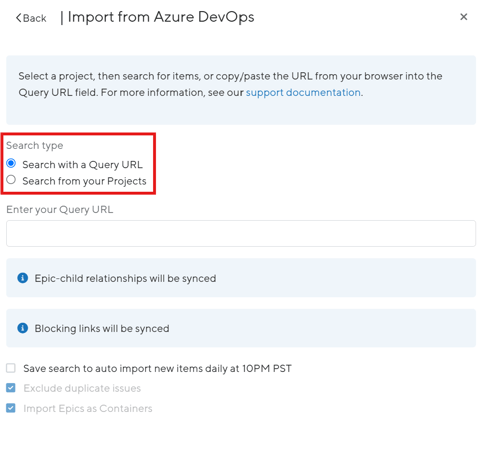
Task: Click the info icon beside Blocking links
Action: [23, 328]
